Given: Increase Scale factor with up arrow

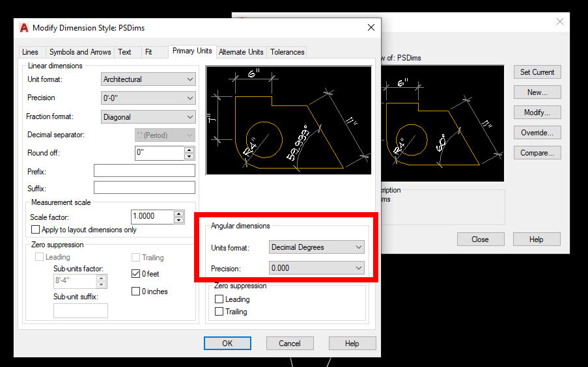Looking at the screenshot, I should 179,214.
